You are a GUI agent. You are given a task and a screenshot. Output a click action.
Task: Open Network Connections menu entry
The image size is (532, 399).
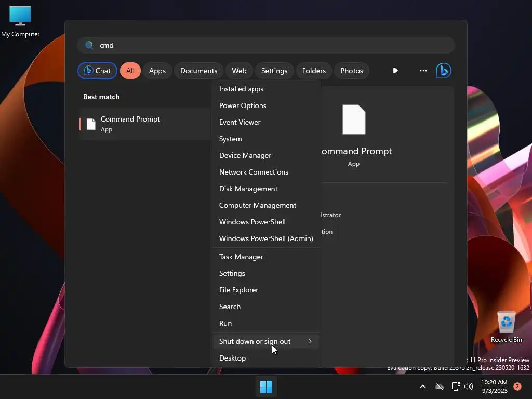[266, 172]
